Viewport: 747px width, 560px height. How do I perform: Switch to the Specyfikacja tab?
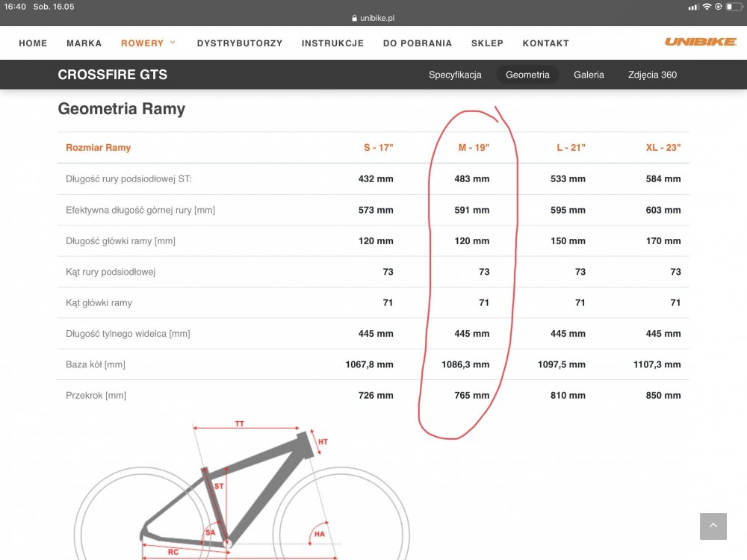pyautogui.click(x=455, y=75)
